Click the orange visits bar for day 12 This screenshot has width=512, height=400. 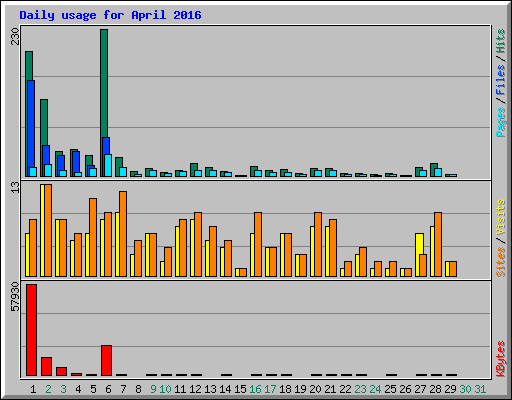(198, 244)
